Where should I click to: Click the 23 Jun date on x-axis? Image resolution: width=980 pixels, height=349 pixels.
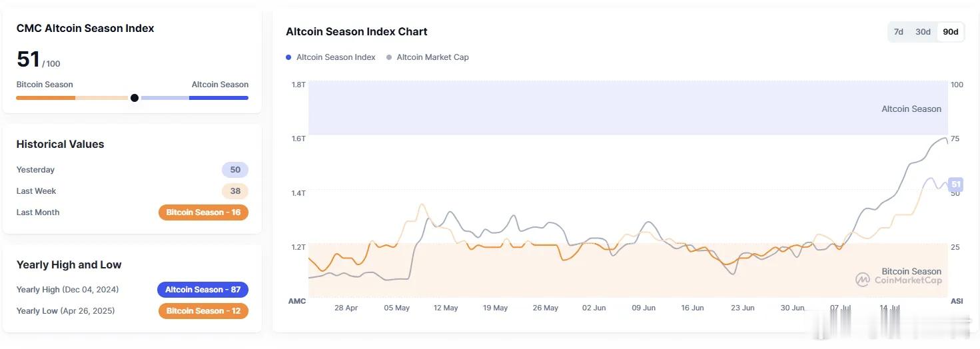pyautogui.click(x=742, y=308)
